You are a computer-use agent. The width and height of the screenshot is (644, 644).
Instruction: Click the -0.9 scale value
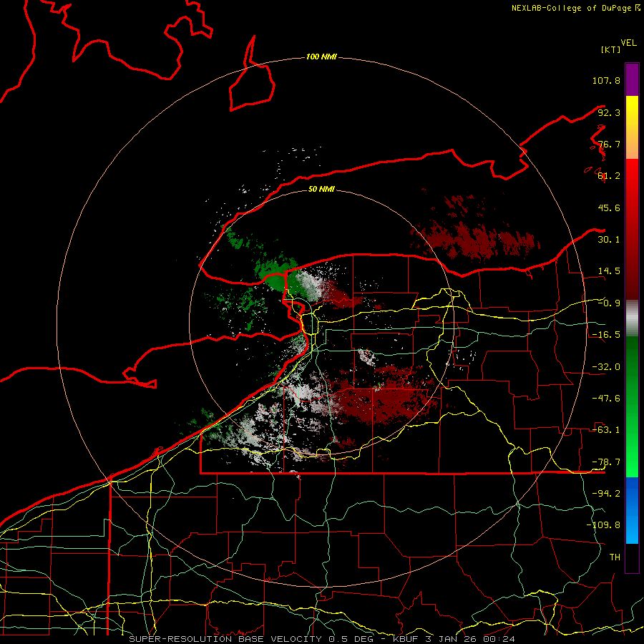(609, 303)
